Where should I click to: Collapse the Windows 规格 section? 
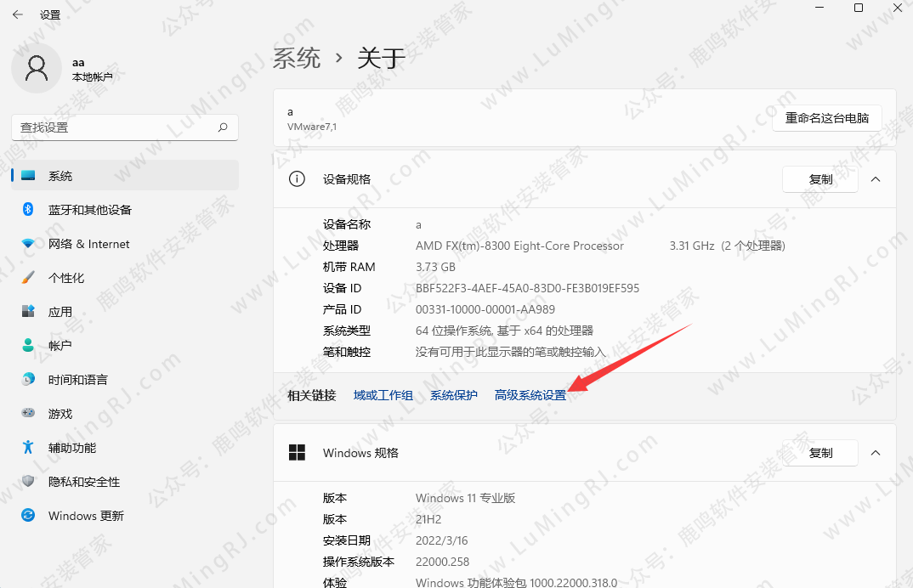[876, 453]
